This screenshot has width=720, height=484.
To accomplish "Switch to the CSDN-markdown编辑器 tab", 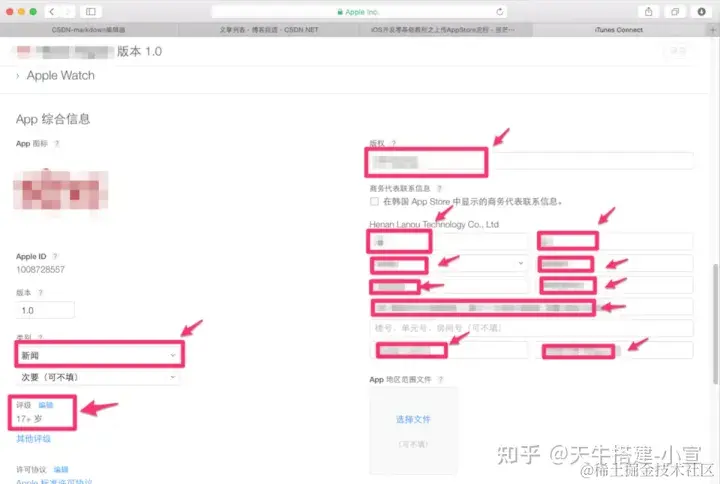I will point(89,30).
